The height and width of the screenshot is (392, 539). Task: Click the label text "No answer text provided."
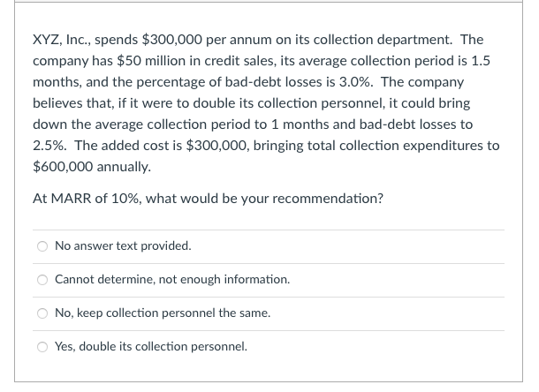[x=123, y=246]
